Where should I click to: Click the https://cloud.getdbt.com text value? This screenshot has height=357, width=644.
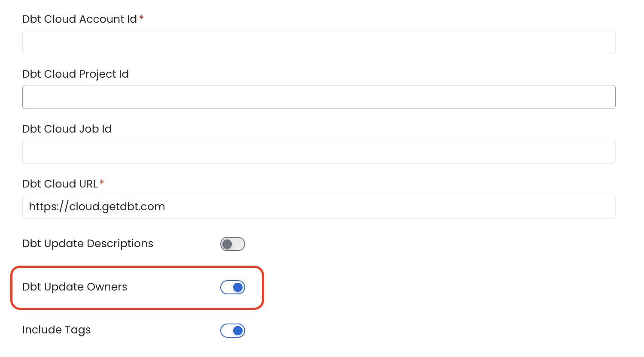(x=97, y=207)
